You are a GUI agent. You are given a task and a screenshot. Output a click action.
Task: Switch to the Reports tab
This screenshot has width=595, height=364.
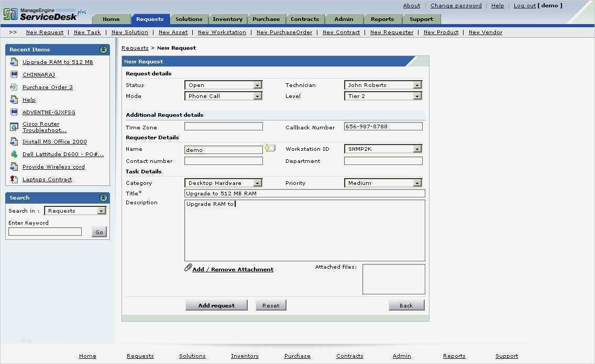click(x=382, y=19)
